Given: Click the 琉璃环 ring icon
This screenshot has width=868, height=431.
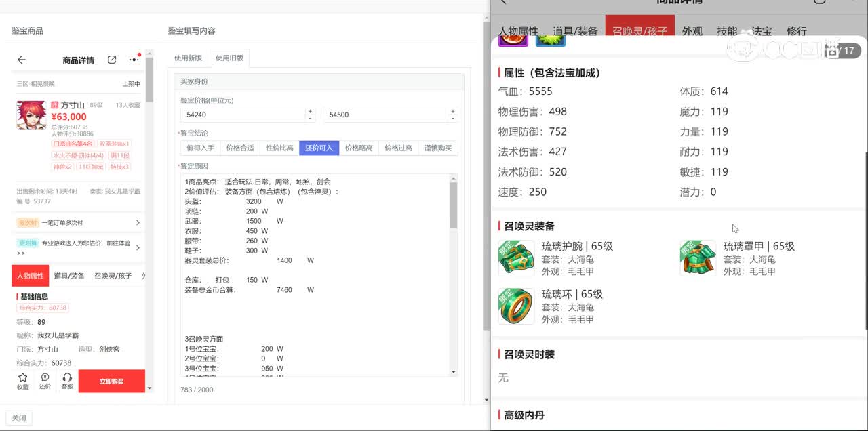Looking at the screenshot, I should pos(516,306).
